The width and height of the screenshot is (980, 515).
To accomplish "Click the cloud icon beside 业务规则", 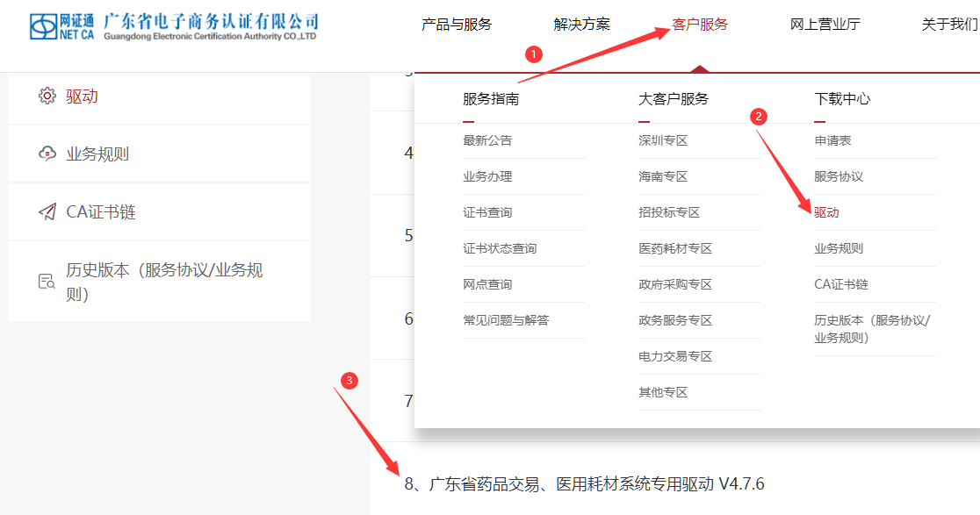I will [x=47, y=154].
